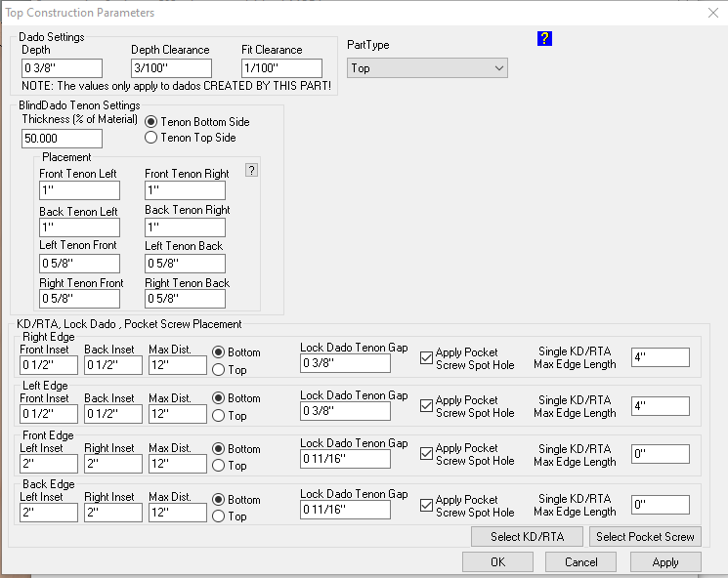Select Top option for Front Edge
Viewport: 728px width, 578px height.
pos(218,466)
